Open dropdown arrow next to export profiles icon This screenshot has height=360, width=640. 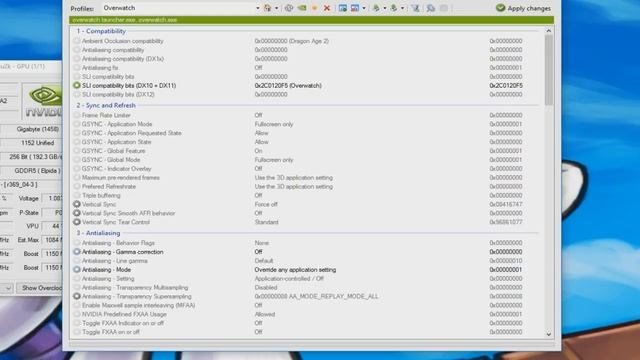(384, 8)
